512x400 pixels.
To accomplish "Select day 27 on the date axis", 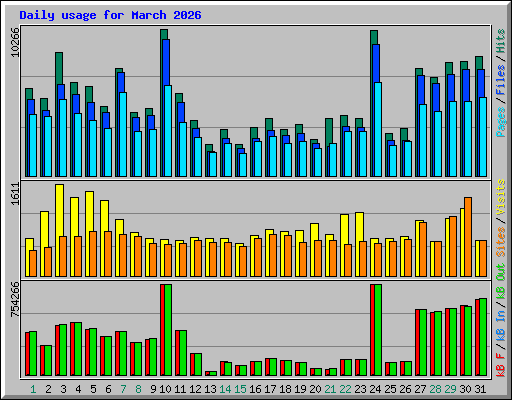I will 420,389.
